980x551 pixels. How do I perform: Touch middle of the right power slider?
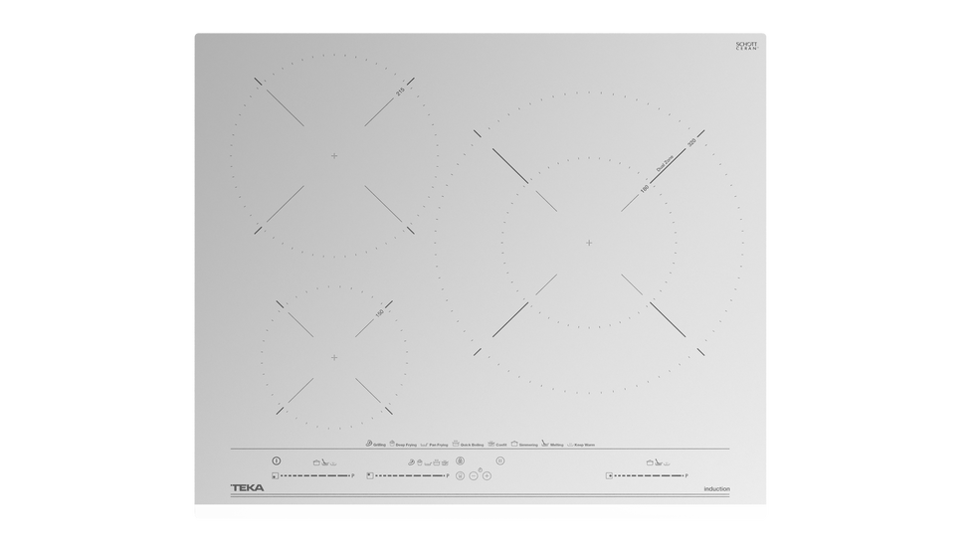click(647, 476)
